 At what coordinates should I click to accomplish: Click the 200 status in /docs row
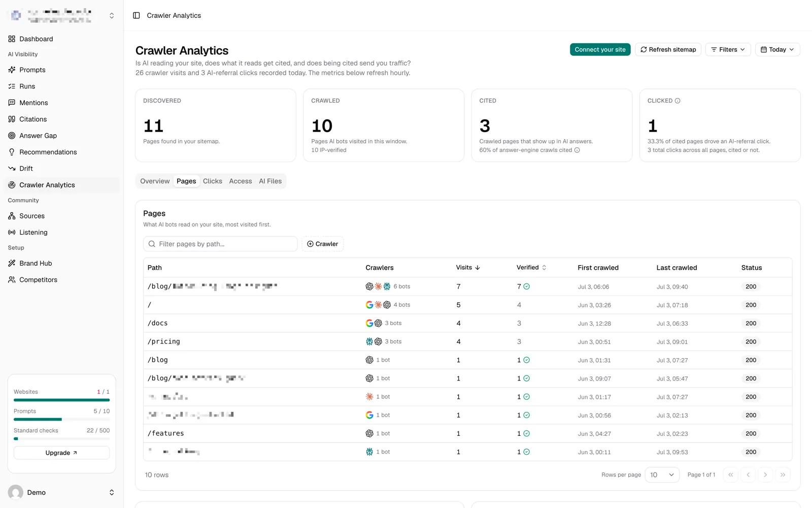click(751, 323)
